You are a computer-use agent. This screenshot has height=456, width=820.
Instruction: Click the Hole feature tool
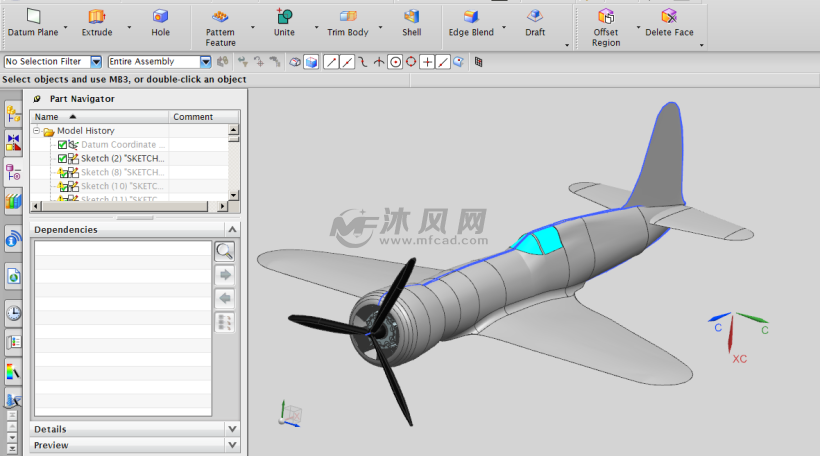click(160, 23)
